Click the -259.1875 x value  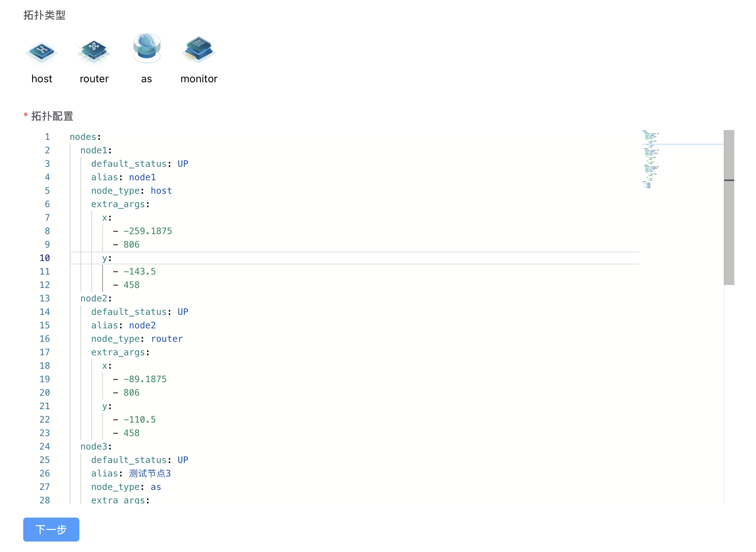click(x=147, y=231)
